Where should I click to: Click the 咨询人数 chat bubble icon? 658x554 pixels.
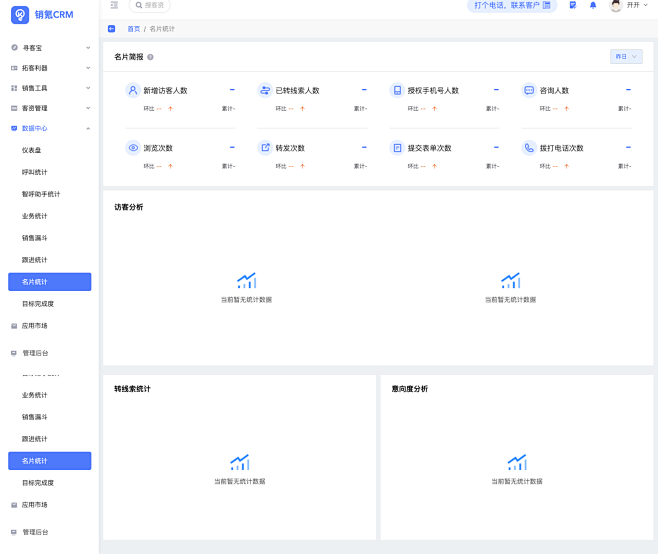click(529, 90)
